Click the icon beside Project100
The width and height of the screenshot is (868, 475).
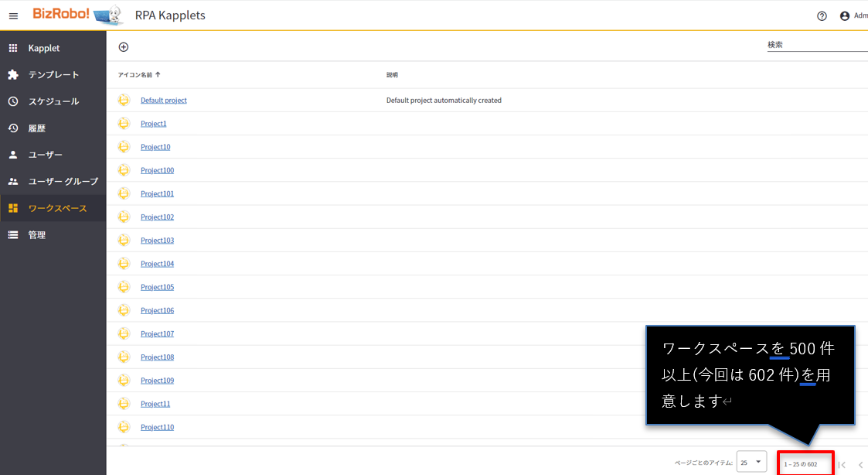click(x=124, y=170)
